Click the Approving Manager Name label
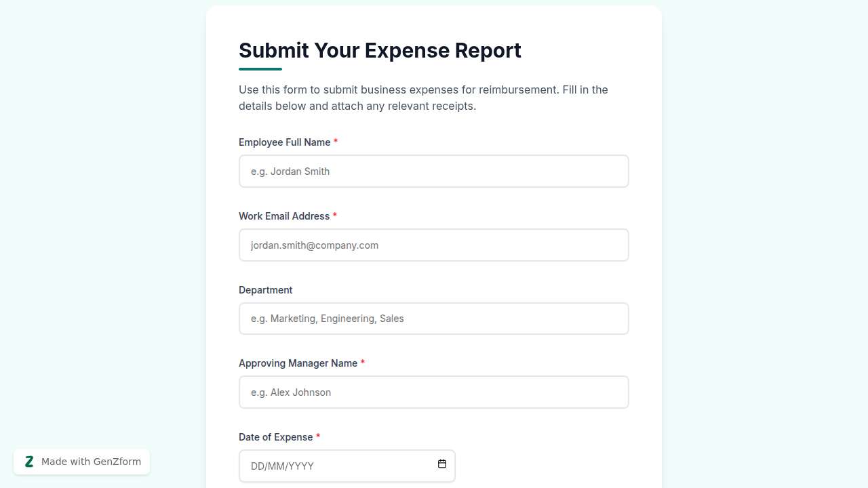 point(298,363)
